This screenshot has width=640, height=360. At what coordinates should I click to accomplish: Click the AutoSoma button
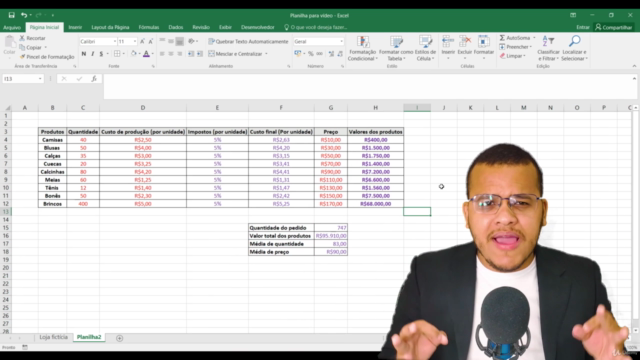[x=517, y=38]
